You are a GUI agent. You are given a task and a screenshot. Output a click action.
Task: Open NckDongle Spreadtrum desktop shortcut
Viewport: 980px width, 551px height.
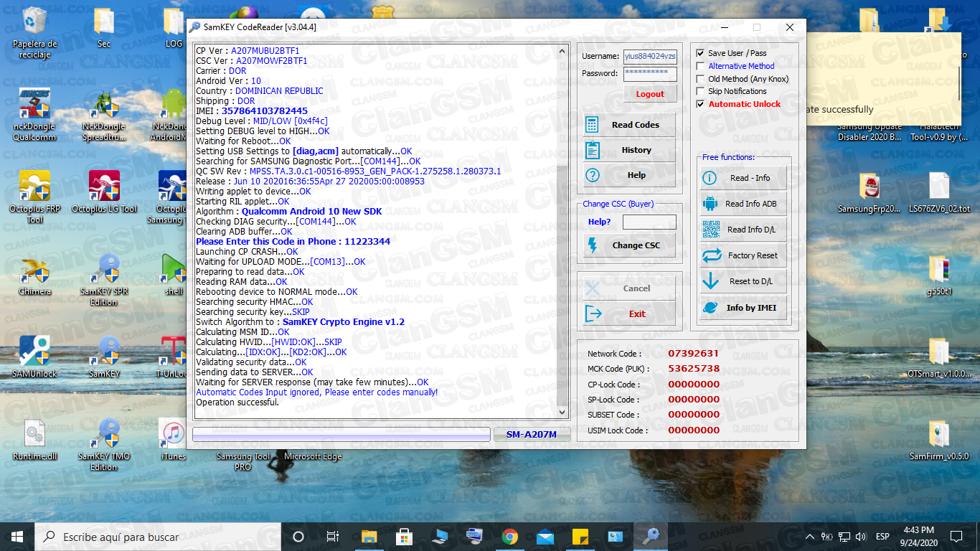coord(104,116)
